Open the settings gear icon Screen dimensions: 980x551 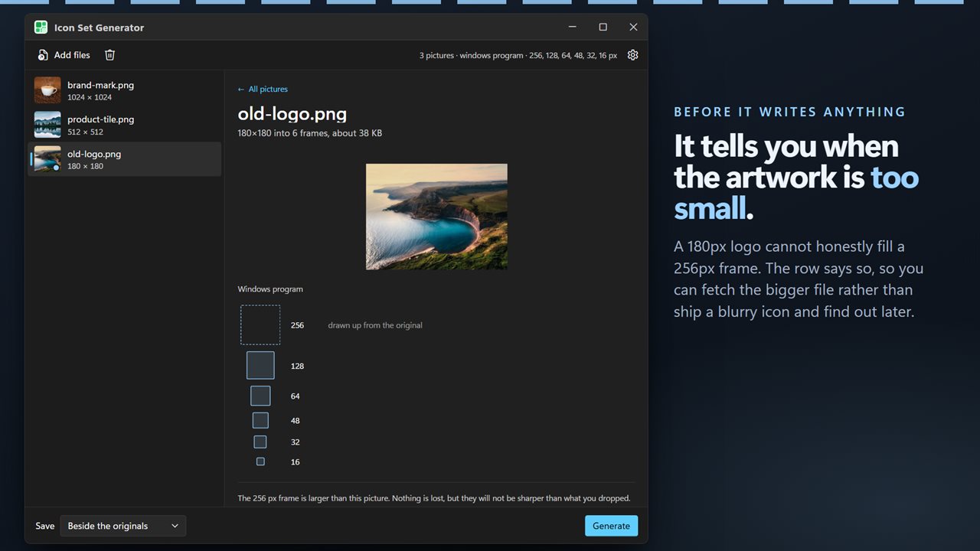coord(632,55)
